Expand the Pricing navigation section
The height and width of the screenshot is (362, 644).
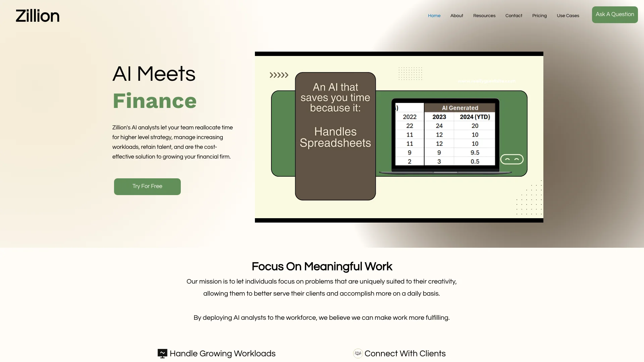click(539, 15)
